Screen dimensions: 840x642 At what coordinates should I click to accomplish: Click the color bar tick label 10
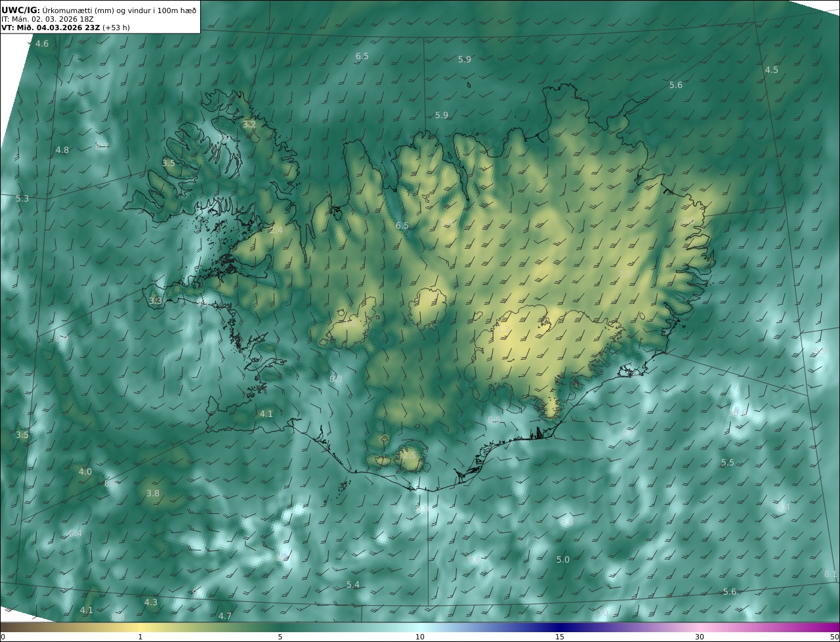coord(420,637)
